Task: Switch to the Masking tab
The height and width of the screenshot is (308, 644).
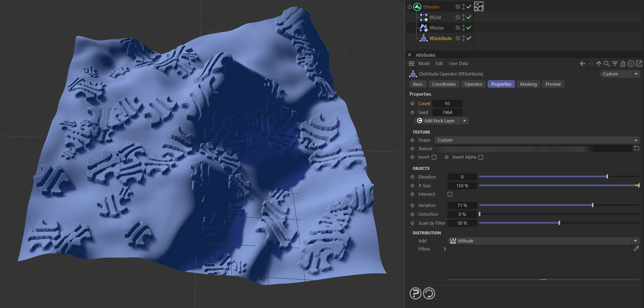Action: [x=528, y=84]
